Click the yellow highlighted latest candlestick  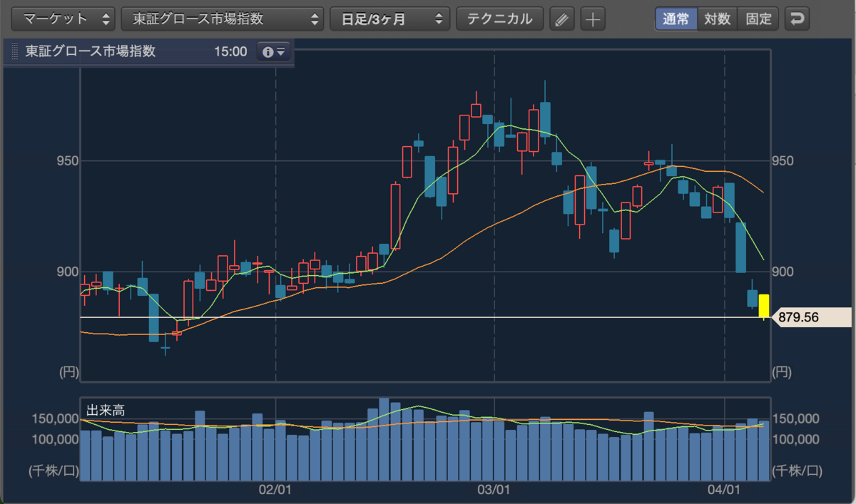click(763, 307)
